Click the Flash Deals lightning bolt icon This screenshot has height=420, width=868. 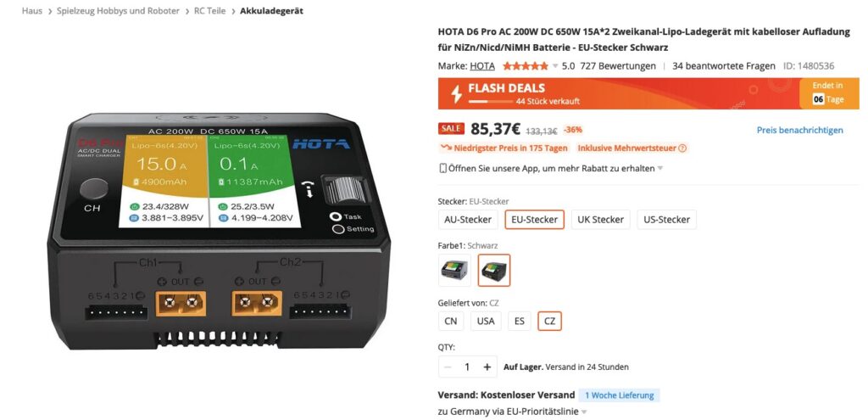pyautogui.click(x=456, y=93)
